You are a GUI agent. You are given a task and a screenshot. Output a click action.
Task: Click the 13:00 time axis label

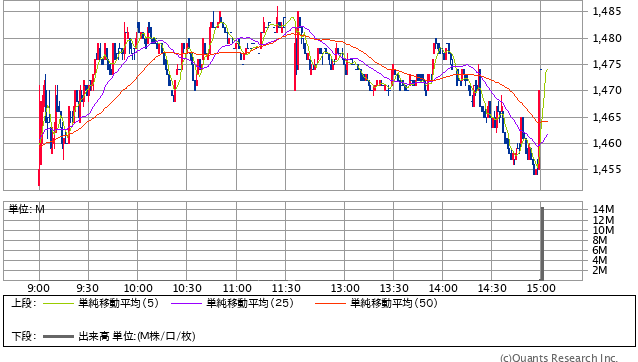(345, 288)
